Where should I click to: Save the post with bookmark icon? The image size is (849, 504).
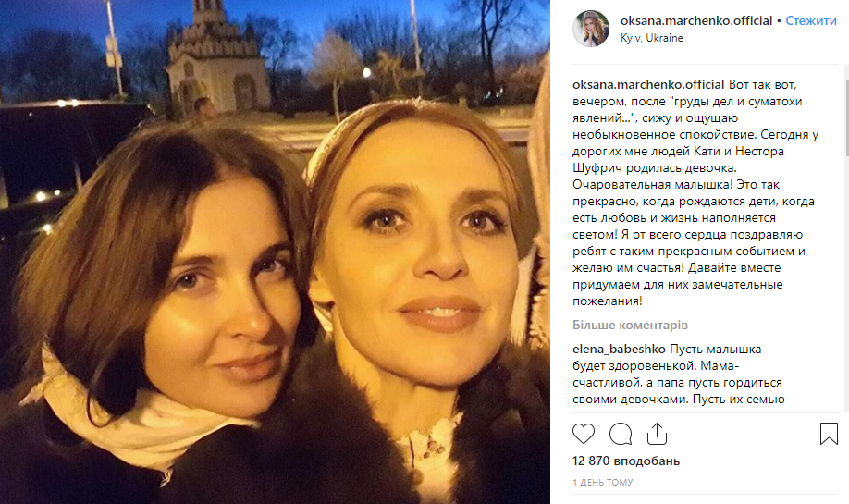click(x=829, y=434)
